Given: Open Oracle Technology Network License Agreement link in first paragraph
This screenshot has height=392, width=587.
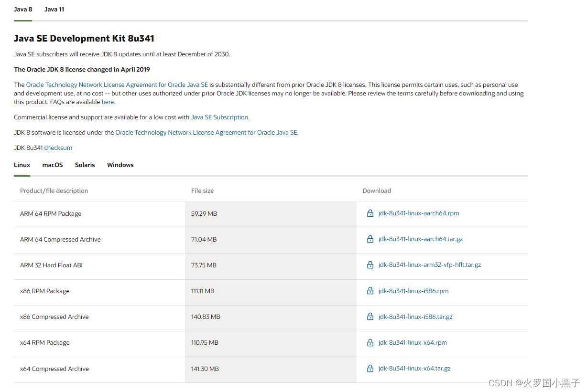Looking at the screenshot, I should click(x=117, y=85).
